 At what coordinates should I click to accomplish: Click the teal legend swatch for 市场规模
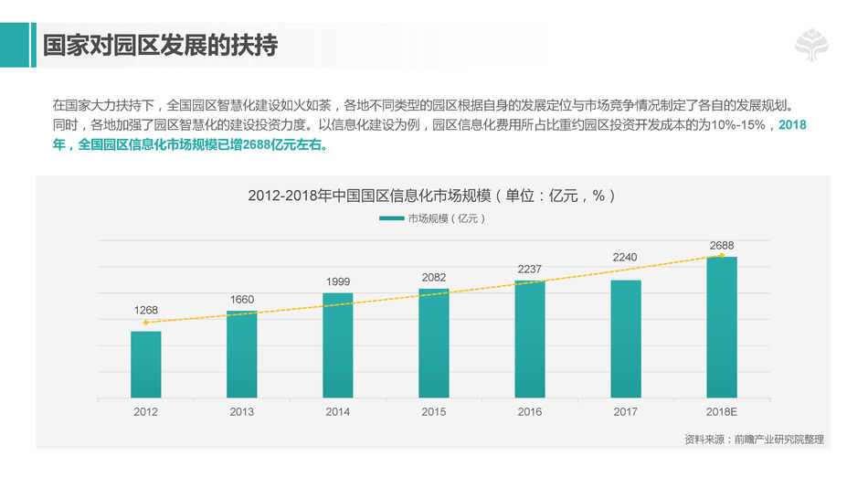(391, 218)
